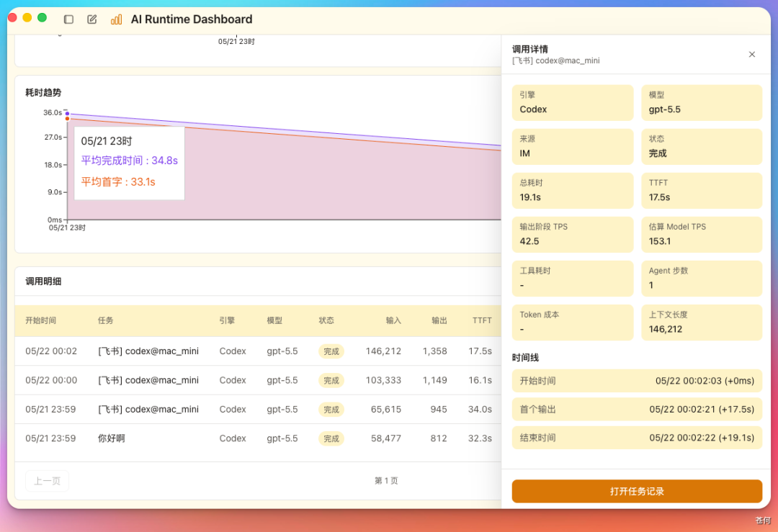
Task: Click the 34.0s TTFT cell
Action: (x=480, y=410)
